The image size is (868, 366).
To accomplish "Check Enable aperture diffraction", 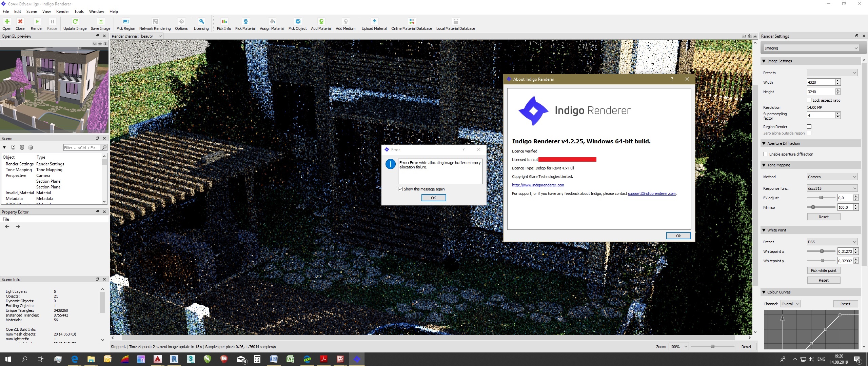I will pyautogui.click(x=766, y=154).
